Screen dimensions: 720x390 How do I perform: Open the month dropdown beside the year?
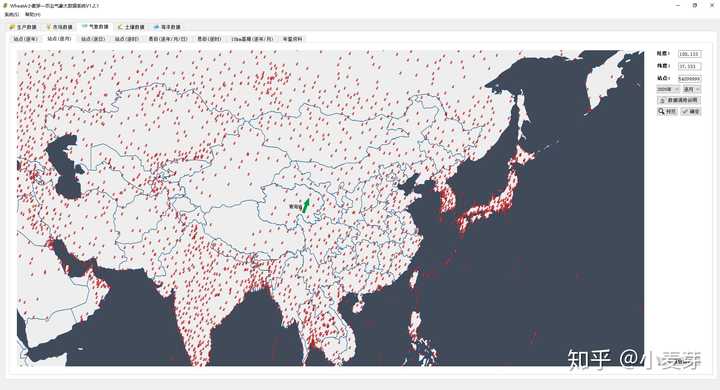click(x=691, y=89)
